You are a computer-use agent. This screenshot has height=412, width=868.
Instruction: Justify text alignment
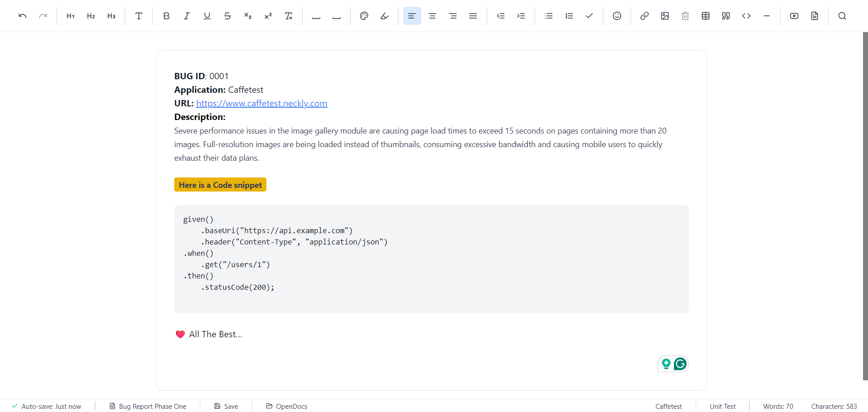tap(473, 16)
